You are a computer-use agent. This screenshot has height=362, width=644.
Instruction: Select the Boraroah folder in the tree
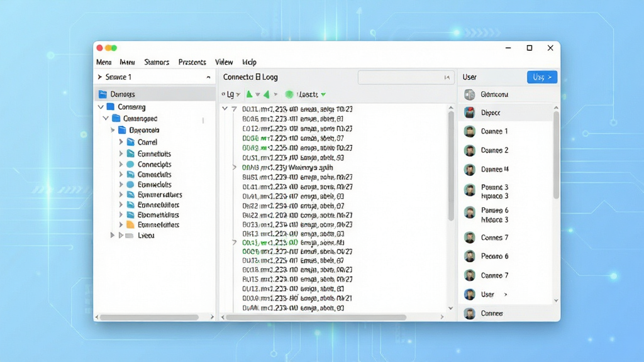tap(144, 130)
